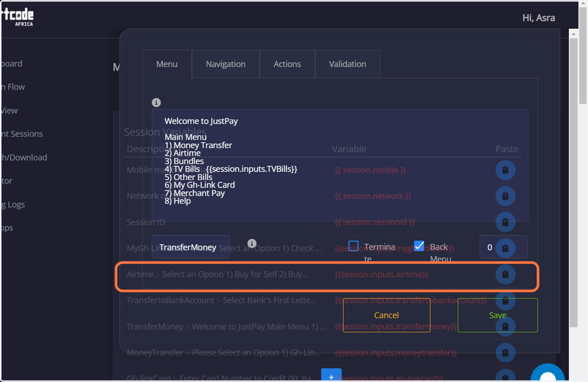Click the blue plus button
This screenshot has width=588, height=382.
pos(331,376)
